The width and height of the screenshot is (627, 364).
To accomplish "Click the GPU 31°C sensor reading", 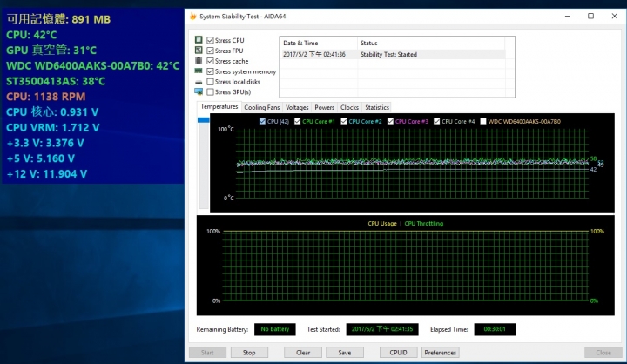I will point(51,51).
